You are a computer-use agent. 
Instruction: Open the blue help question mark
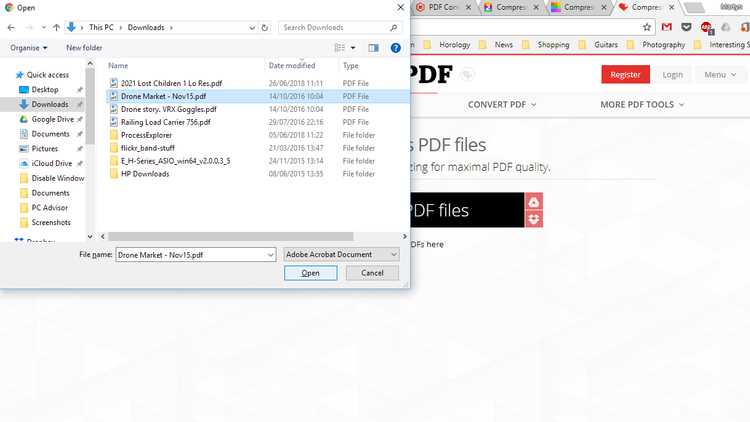point(396,47)
